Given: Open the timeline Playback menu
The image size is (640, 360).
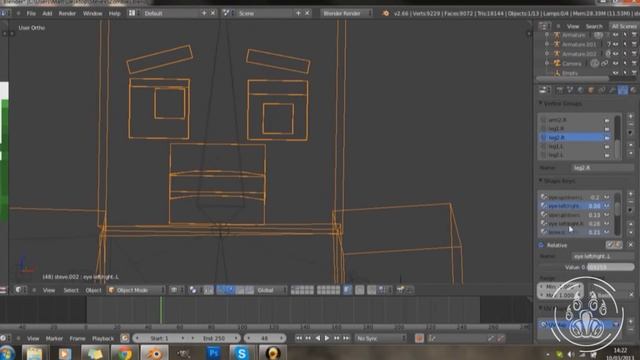Looking at the screenshot, I should 103,339.
